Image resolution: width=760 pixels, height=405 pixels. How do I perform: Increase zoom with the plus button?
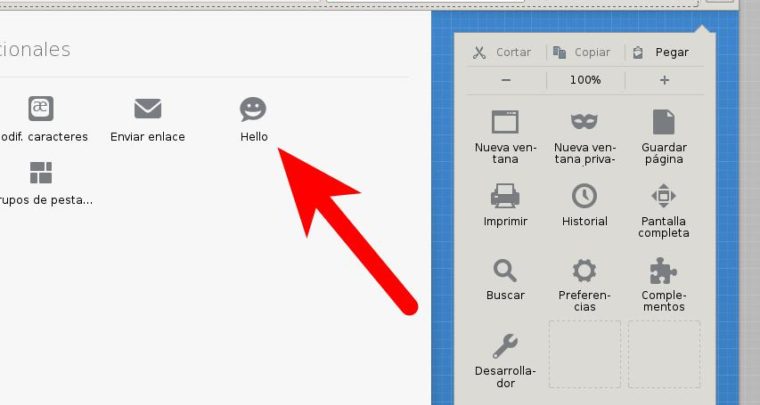click(x=664, y=80)
